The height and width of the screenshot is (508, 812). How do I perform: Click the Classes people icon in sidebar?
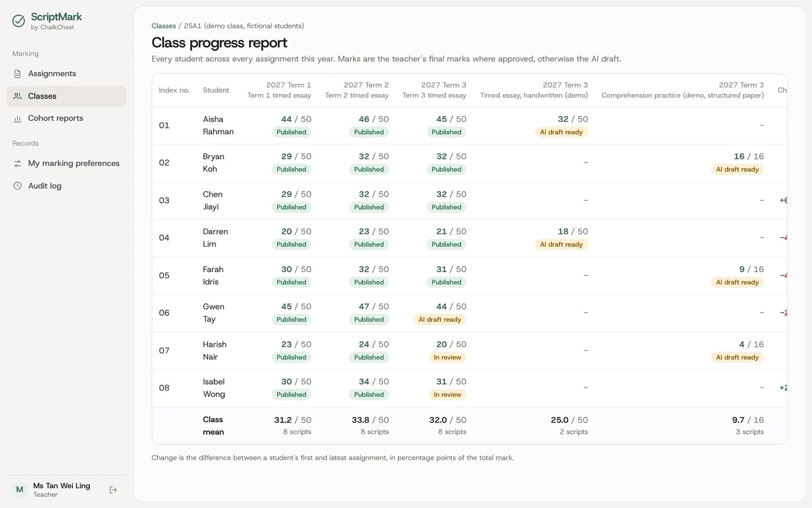17,97
